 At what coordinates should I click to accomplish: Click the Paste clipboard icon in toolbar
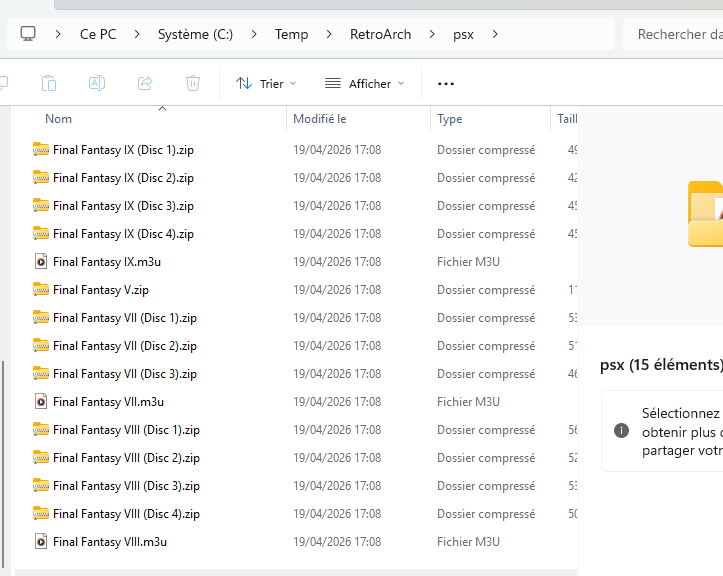(49, 83)
